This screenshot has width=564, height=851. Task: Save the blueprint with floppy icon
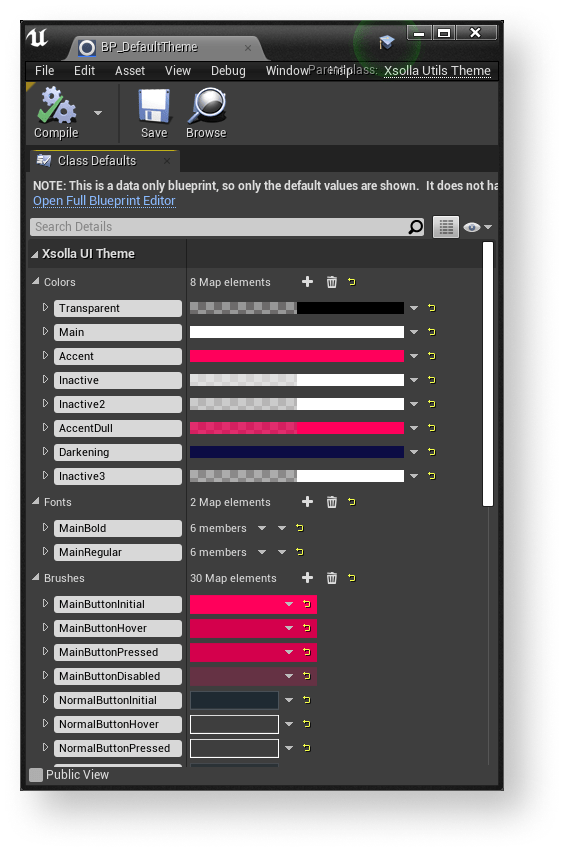click(x=154, y=106)
